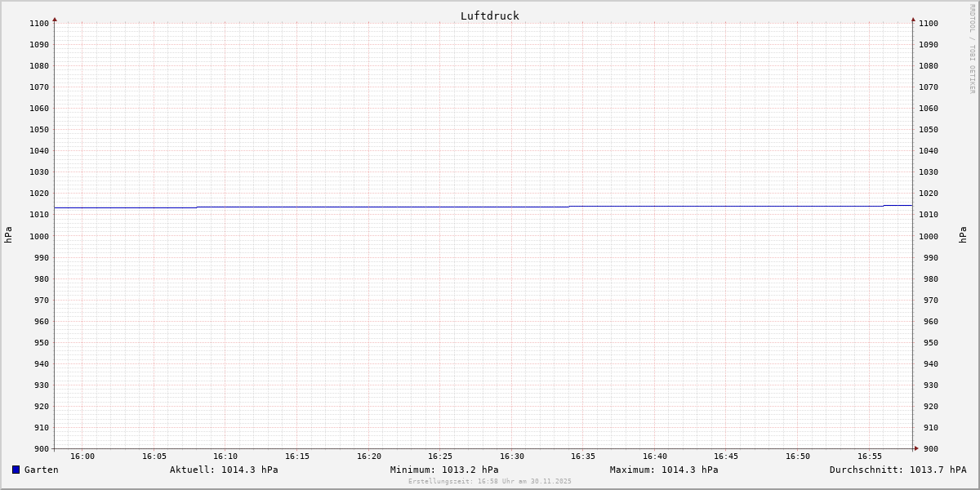Click the pressure line above 16:20
The width and height of the screenshot is (980, 490).
369,207
